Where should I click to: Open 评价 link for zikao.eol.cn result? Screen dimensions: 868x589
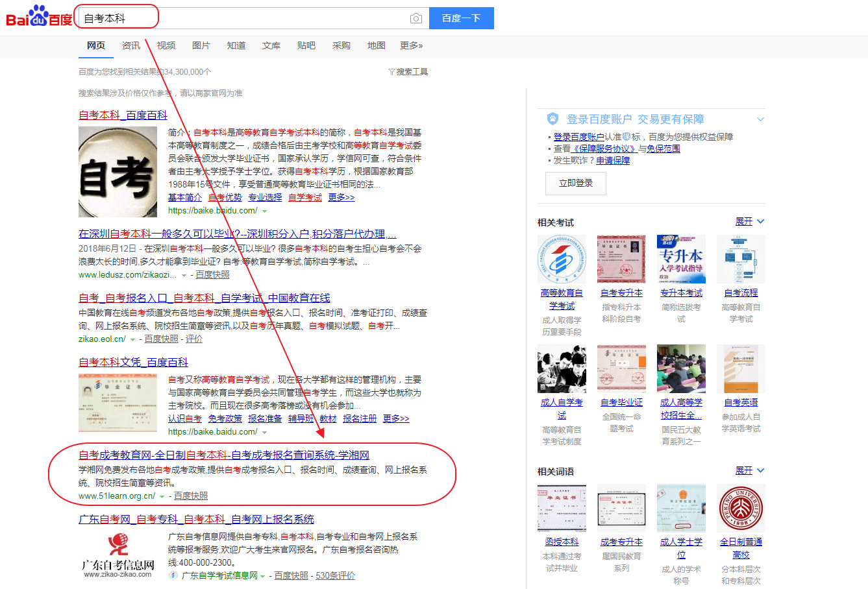(194, 339)
